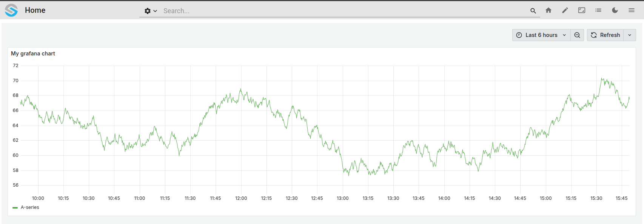Click the Home page title
Image resolution: width=644 pixels, height=224 pixels.
tap(35, 10)
